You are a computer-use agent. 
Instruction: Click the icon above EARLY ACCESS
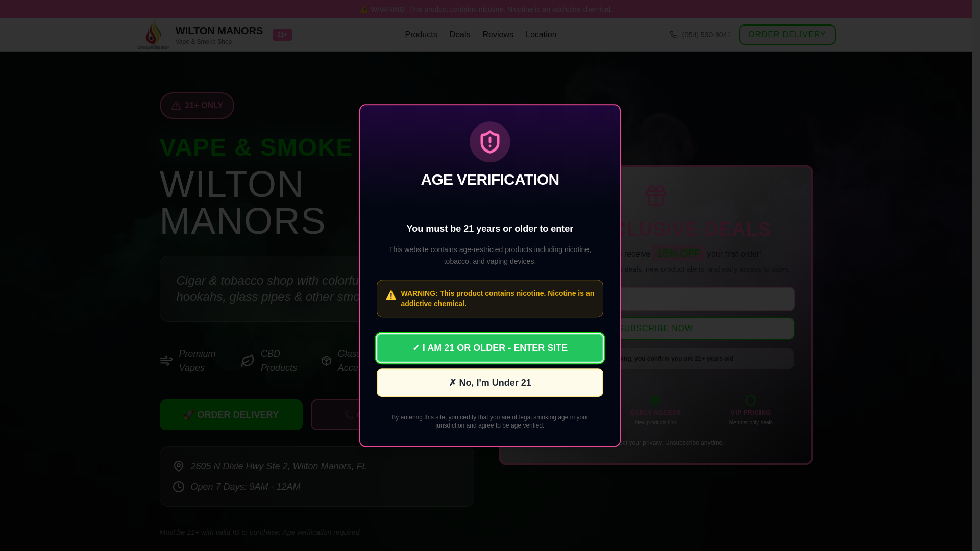(655, 400)
